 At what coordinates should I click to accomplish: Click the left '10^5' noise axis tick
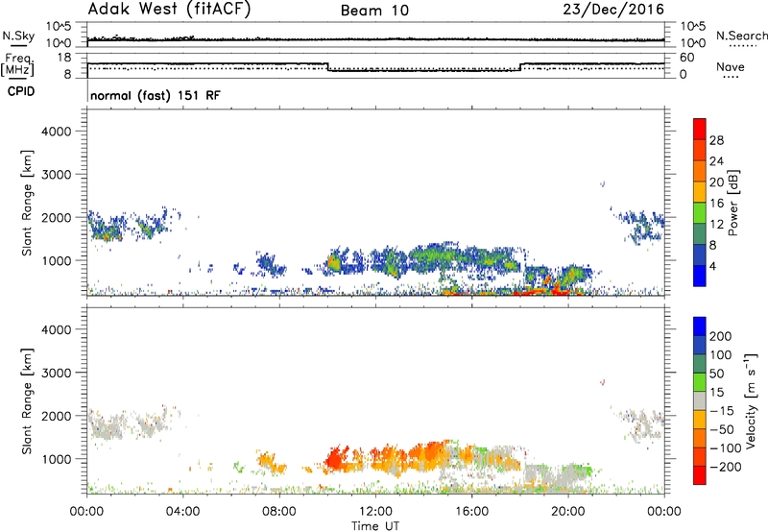pyautogui.click(x=59, y=26)
